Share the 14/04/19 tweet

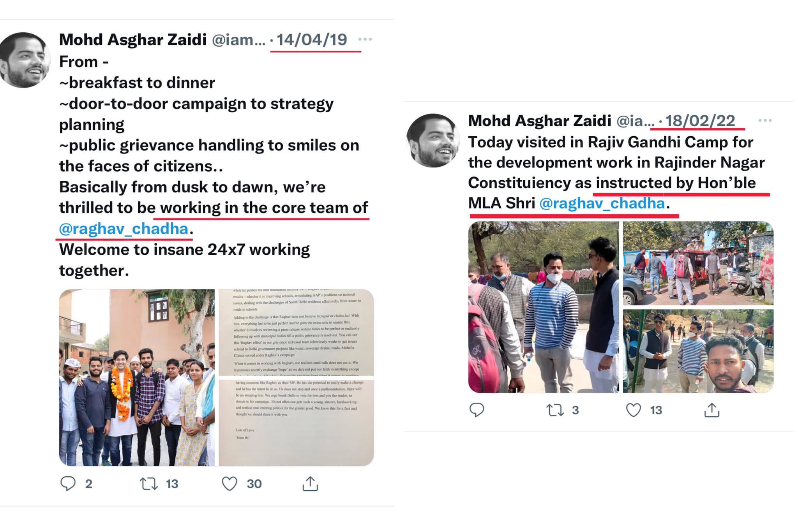310,484
